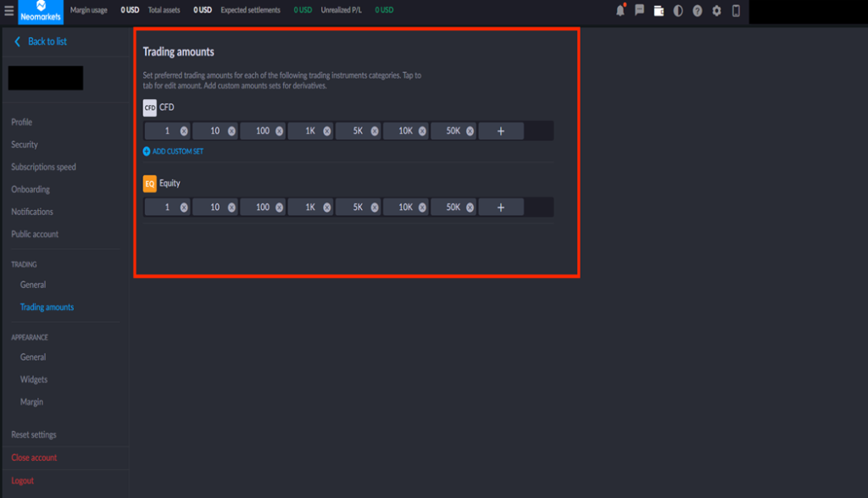The image size is (868, 498).
Task: Edit the 100 amount field in CFD
Action: 260,131
